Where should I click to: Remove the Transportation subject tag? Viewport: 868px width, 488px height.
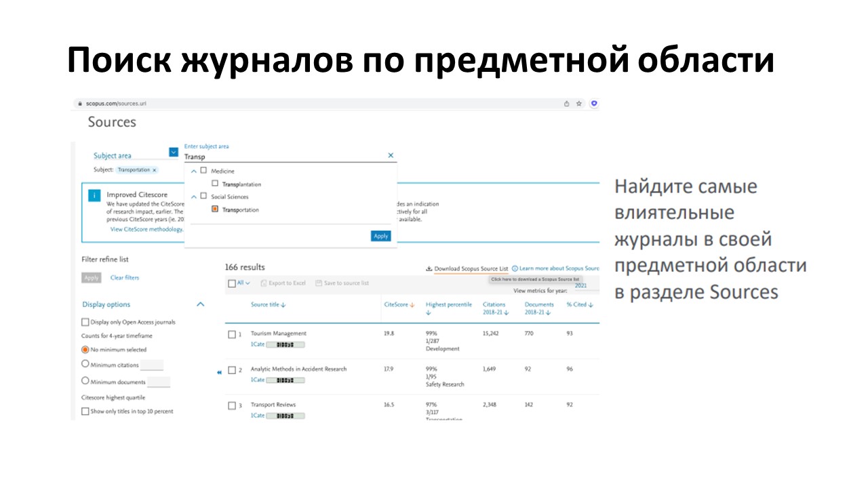tap(155, 170)
